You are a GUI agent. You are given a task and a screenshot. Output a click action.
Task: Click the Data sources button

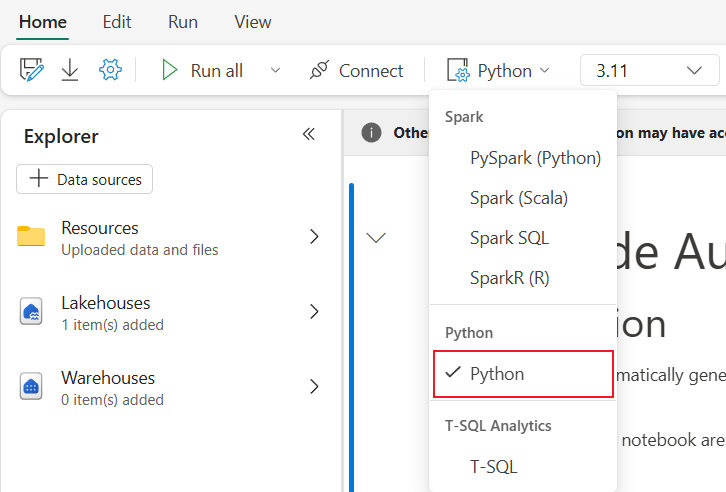(85, 180)
